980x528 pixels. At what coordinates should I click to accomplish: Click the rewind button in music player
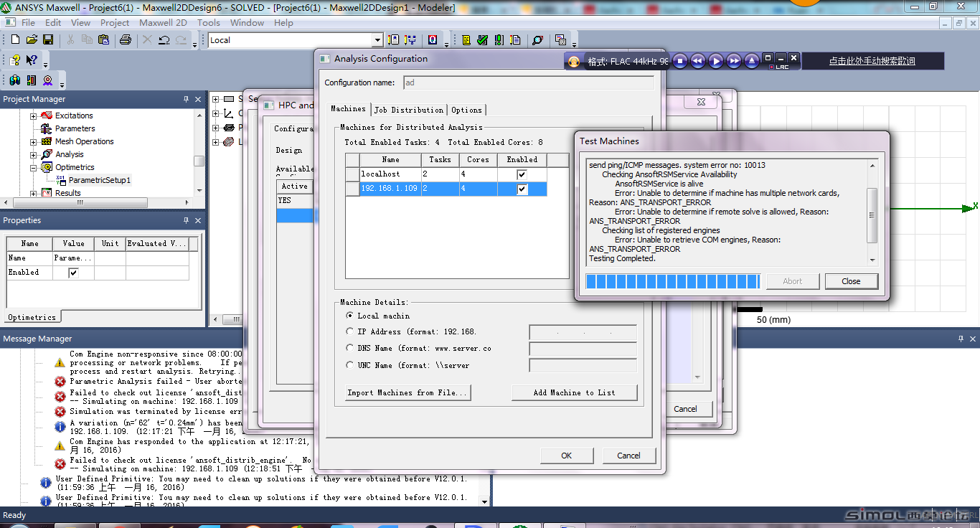click(698, 62)
